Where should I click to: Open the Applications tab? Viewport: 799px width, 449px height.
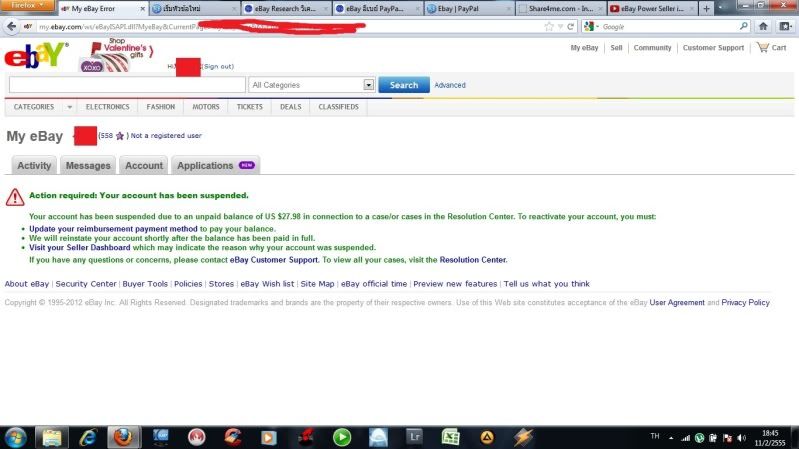click(216, 166)
